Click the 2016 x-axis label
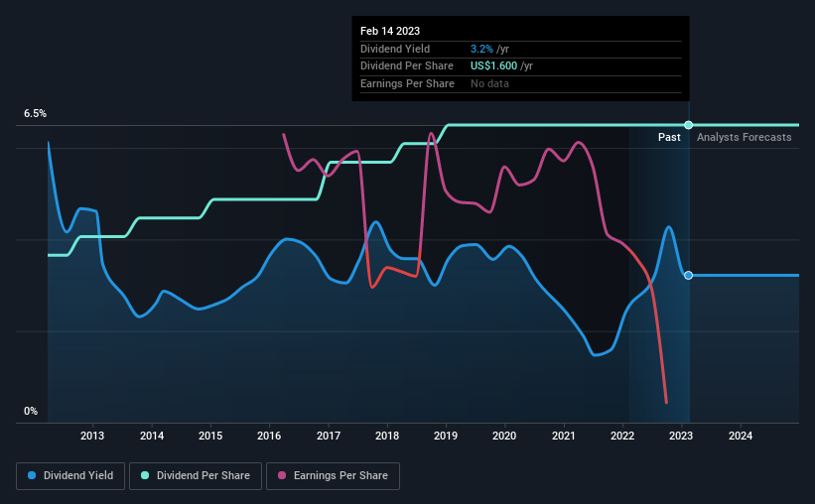 pos(269,436)
